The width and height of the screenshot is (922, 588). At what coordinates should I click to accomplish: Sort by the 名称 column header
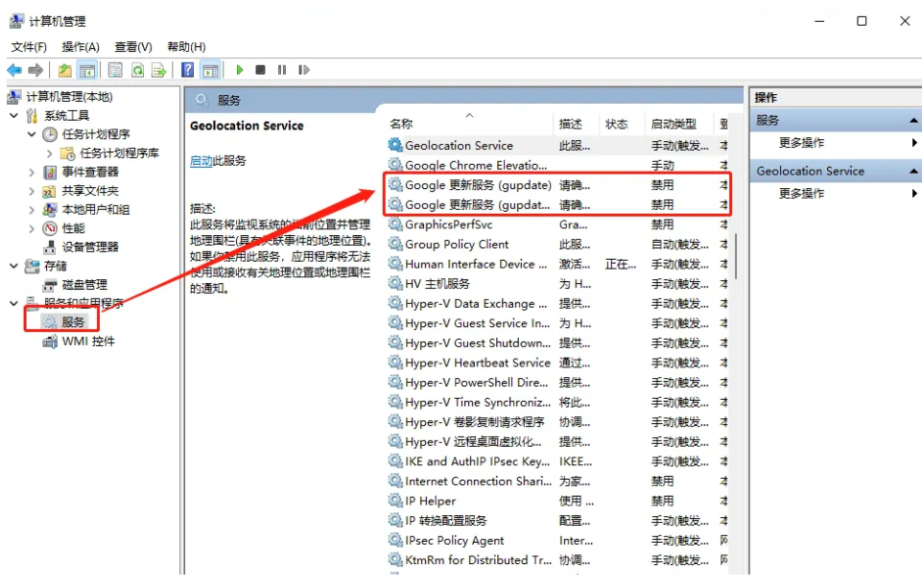[402, 124]
